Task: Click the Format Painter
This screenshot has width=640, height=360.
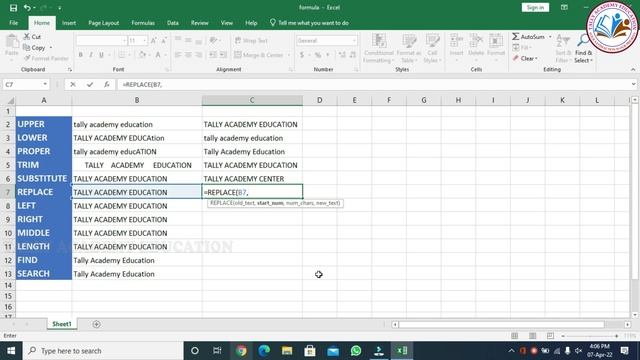Action: click(46, 58)
